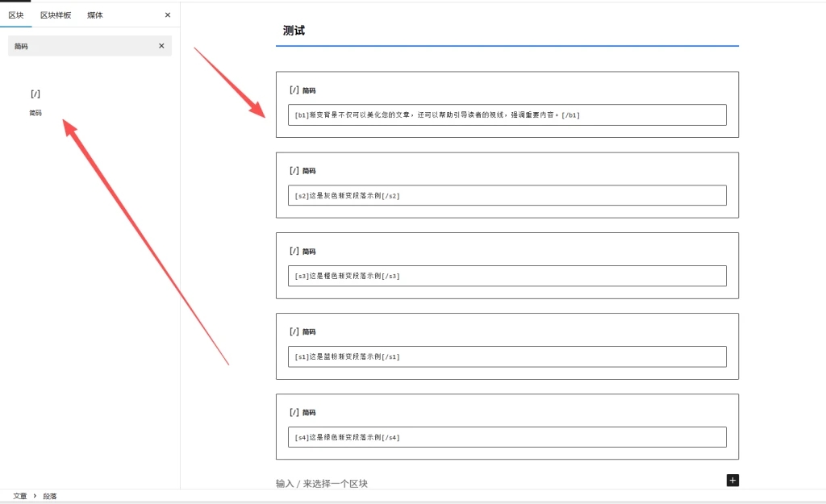Image resolution: width=826 pixels, height=504 pixels.
Task: Switch to the 媒体 tab
Action: point(94,15)
